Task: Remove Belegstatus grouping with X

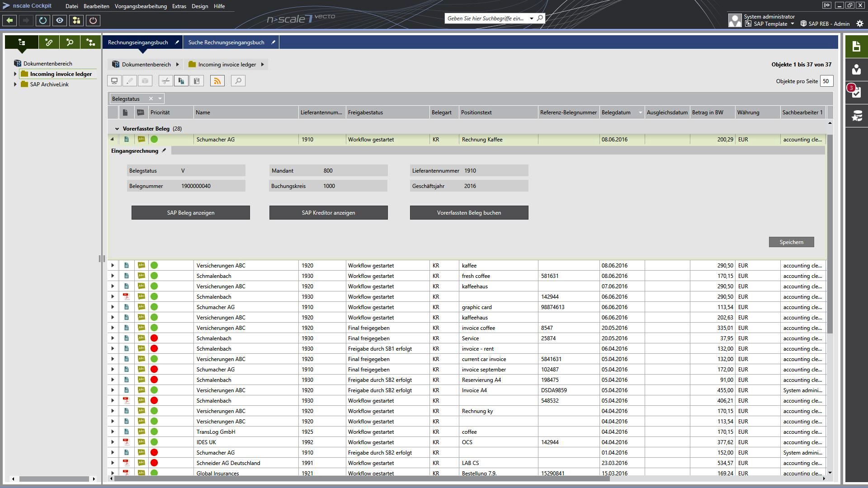Action: click(x=151, y=99)
